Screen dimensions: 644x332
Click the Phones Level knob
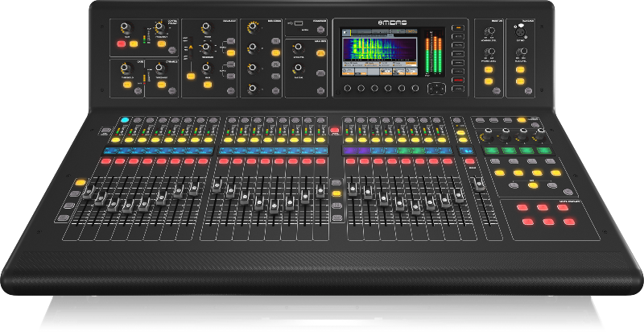click(x=489, y=52)
